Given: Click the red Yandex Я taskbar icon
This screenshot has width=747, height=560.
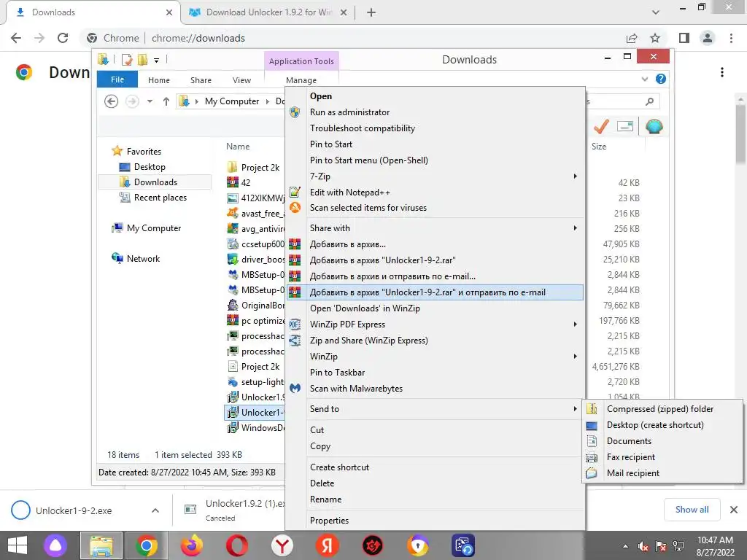Looking at the screenshot, I should (x=328, y=545).
